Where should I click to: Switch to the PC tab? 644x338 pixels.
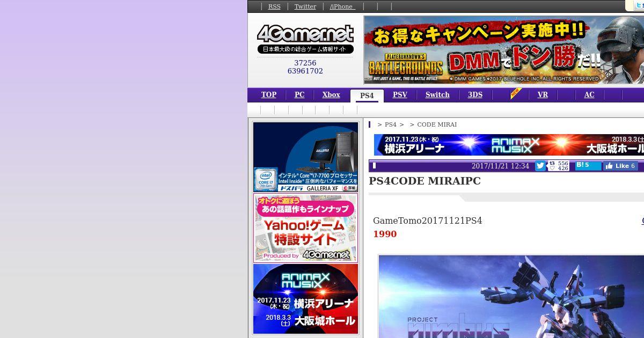(x=299, y=94)
